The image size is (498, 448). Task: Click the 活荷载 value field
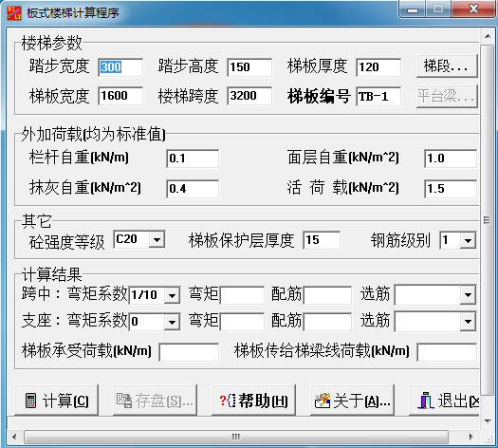coord(451,189)
